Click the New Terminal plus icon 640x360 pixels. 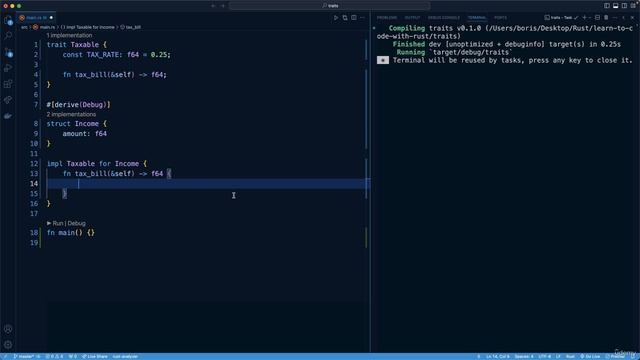584,18
